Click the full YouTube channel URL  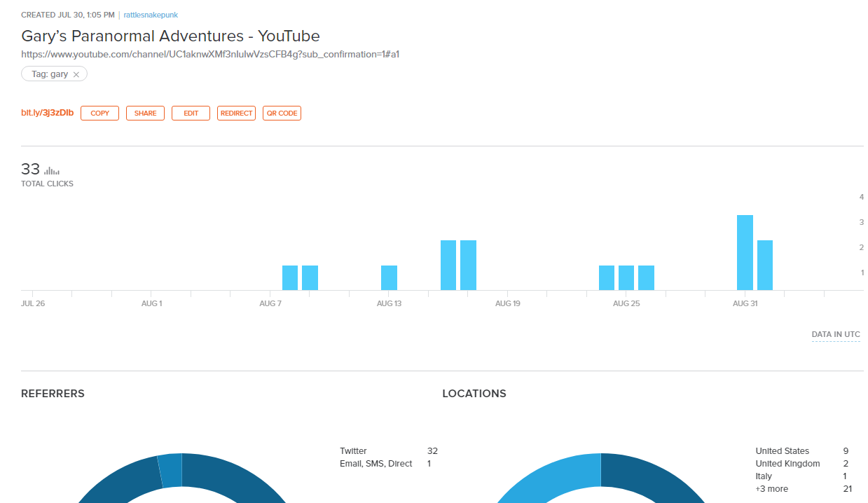pyautogui.click(x=210, y=54)
